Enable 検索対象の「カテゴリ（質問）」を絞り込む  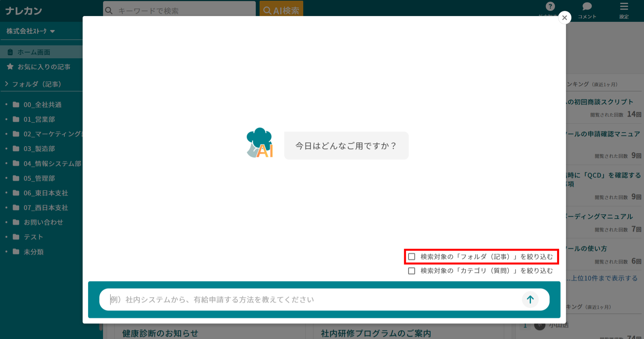(411, 271)
